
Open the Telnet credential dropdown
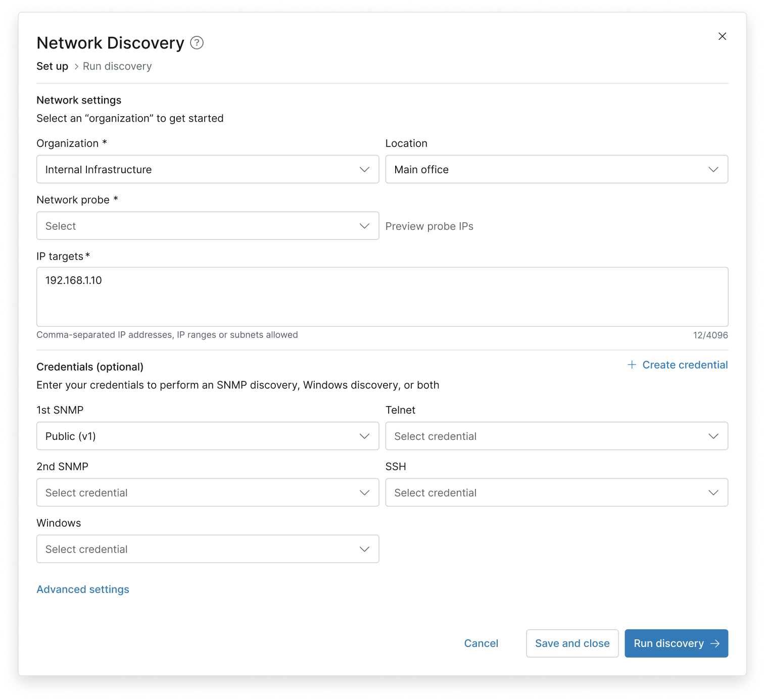556,436
